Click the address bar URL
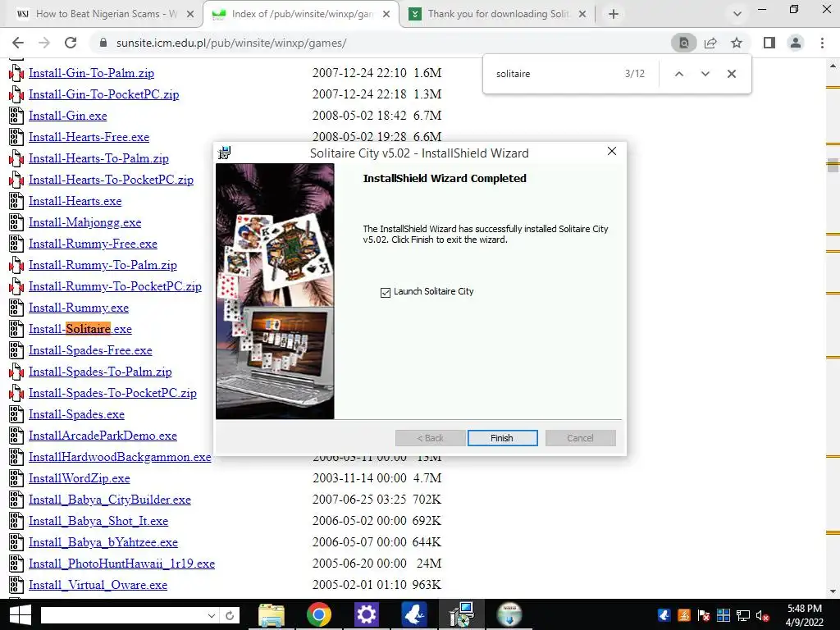The image size is (840, 630). [231, 43]
